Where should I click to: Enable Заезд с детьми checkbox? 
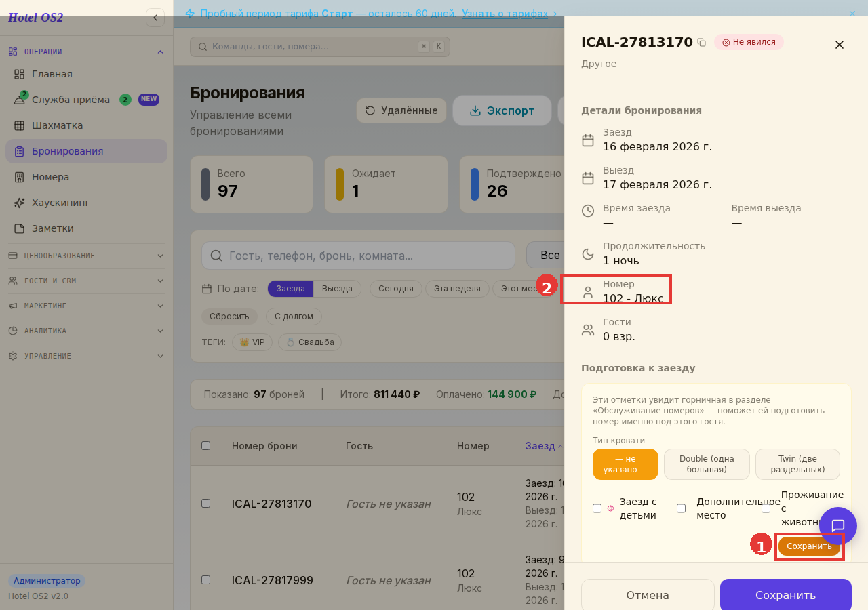coord(597,508)
